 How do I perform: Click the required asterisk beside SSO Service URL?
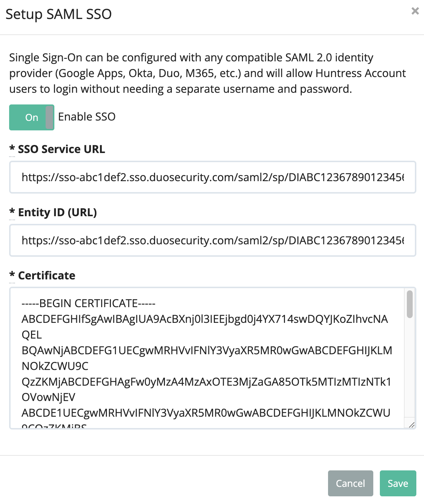coord(12,149)
